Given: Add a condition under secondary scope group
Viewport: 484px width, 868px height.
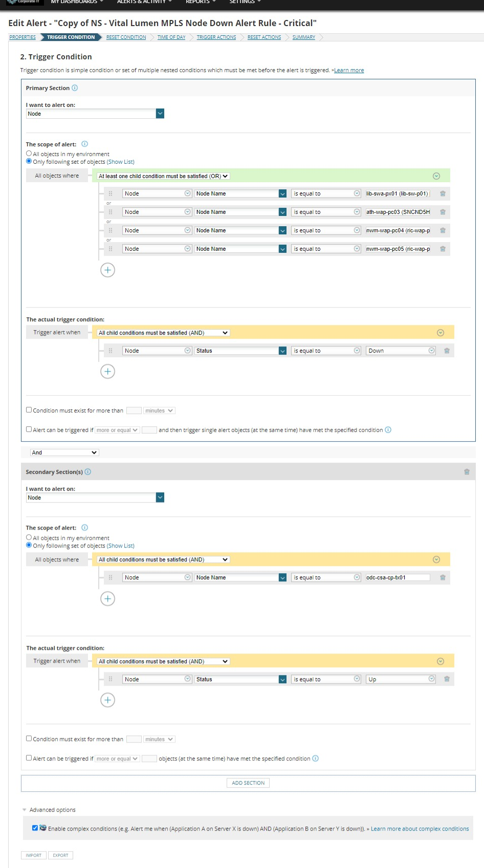Looking at the screenshot, I should pos(107,599).
